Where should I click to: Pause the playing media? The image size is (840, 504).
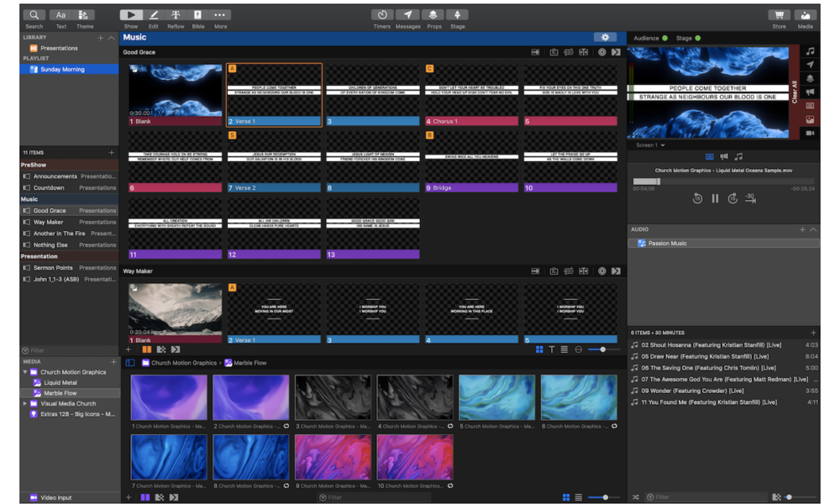click(715, 199)
